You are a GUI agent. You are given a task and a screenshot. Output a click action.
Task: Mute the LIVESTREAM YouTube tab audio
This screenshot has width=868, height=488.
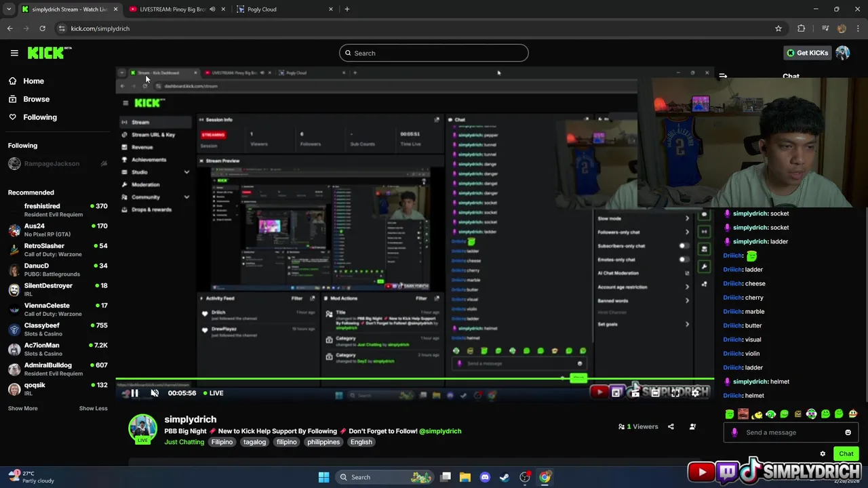[212, 9]
